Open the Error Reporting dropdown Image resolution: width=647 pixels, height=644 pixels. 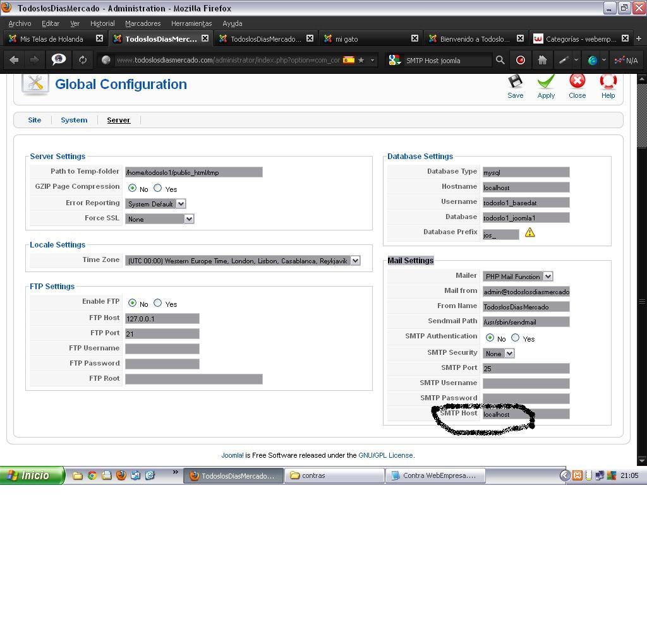click(x=155, y=204)
